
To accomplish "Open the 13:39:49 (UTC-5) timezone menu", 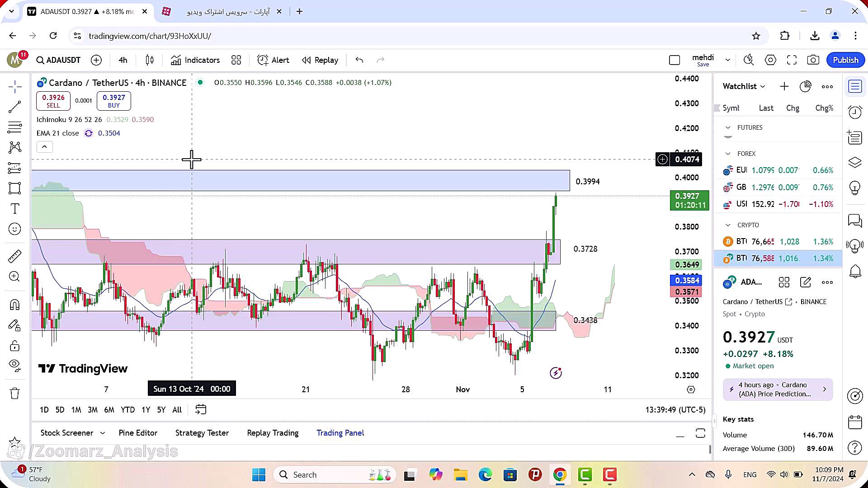I will pyautogui.click(x=675, y=410).
